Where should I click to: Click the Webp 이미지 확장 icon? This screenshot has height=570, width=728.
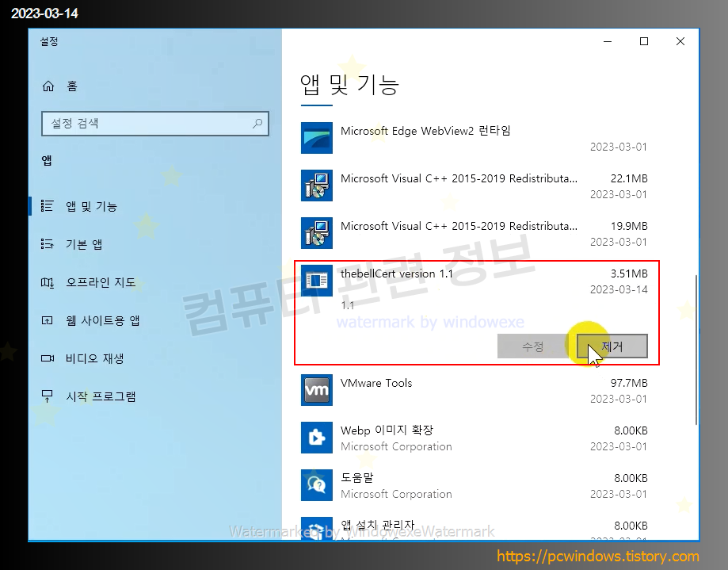pos(317,438)
